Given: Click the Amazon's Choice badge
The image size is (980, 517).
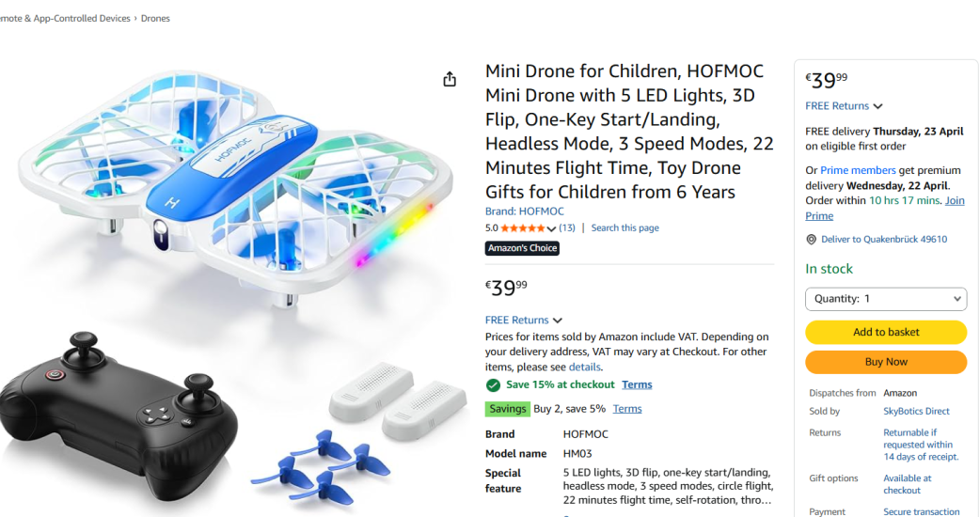Looking at the screenshot, I should (x=522, y=248).
